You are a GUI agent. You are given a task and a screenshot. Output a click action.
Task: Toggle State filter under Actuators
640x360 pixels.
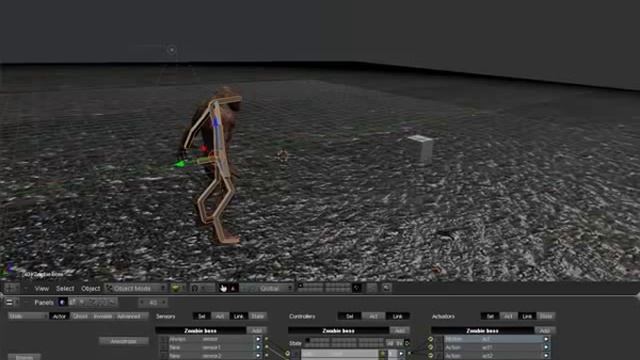(546, 316)
